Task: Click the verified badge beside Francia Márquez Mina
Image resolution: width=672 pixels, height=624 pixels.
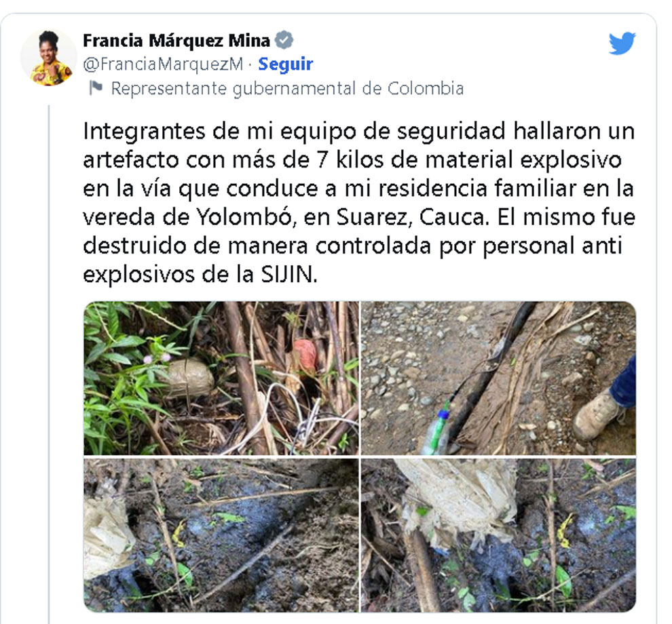Action: coord(284,40)
